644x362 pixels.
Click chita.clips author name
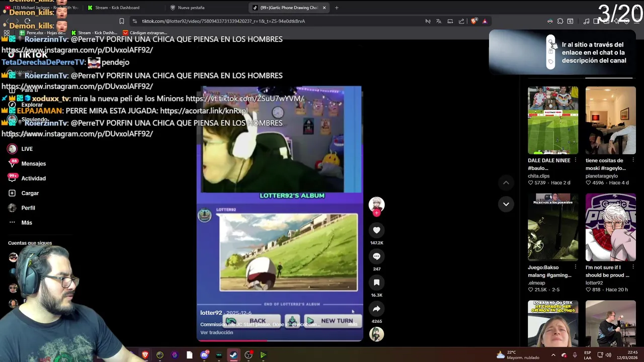click(x=538, y=176)
